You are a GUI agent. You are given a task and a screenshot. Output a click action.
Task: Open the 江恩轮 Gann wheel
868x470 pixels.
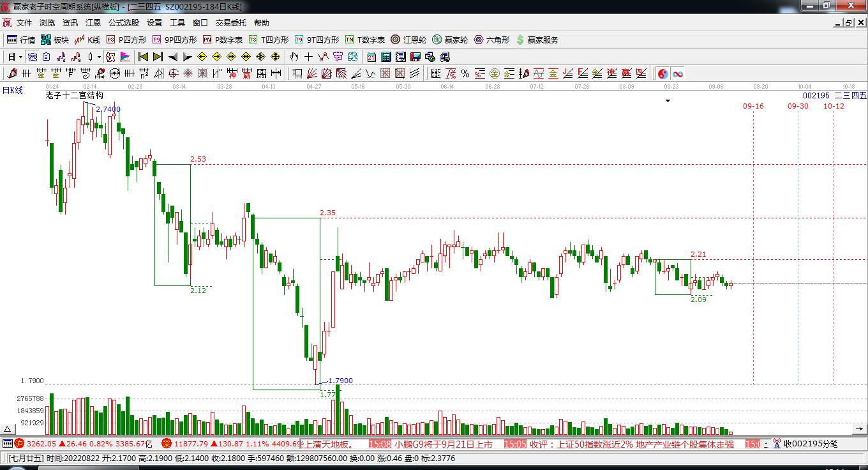[408, 40]
